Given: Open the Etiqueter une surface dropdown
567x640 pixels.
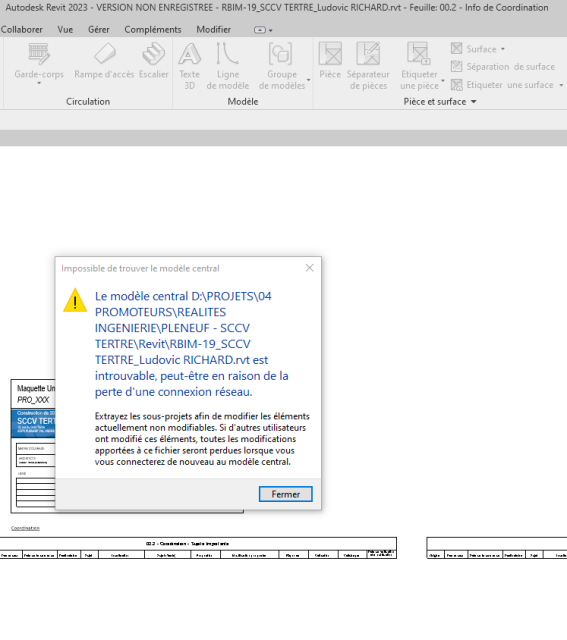Looking at the screenshot, I should (x=561, y=85).
